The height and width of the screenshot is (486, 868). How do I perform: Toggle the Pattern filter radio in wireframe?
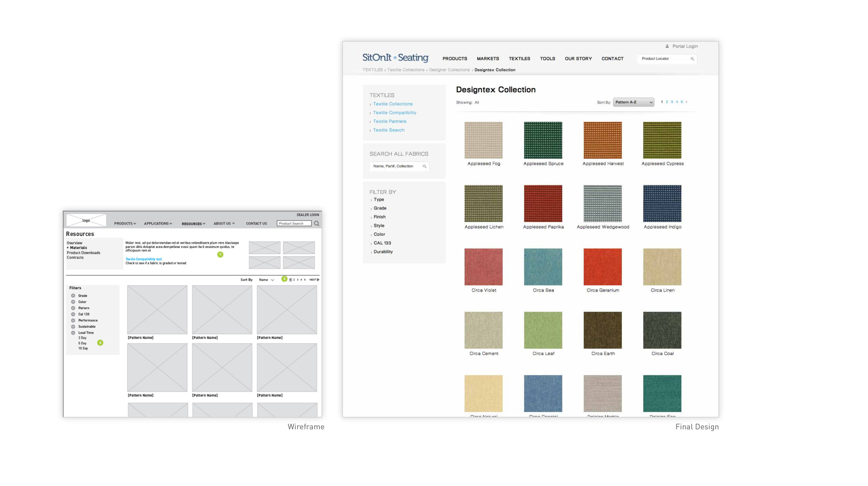point(73,308)
